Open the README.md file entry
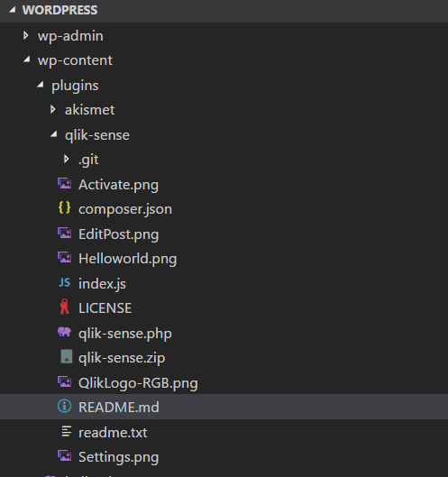448x477 pixels. 224,407
